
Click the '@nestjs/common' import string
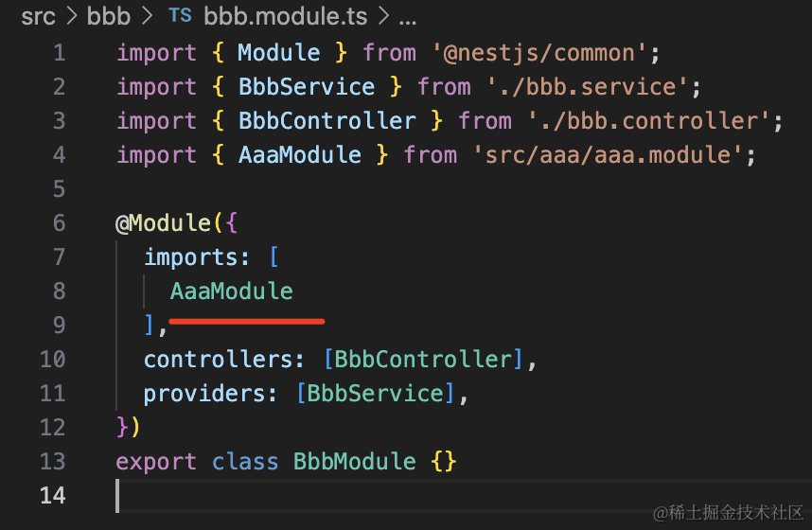[539, 53]
